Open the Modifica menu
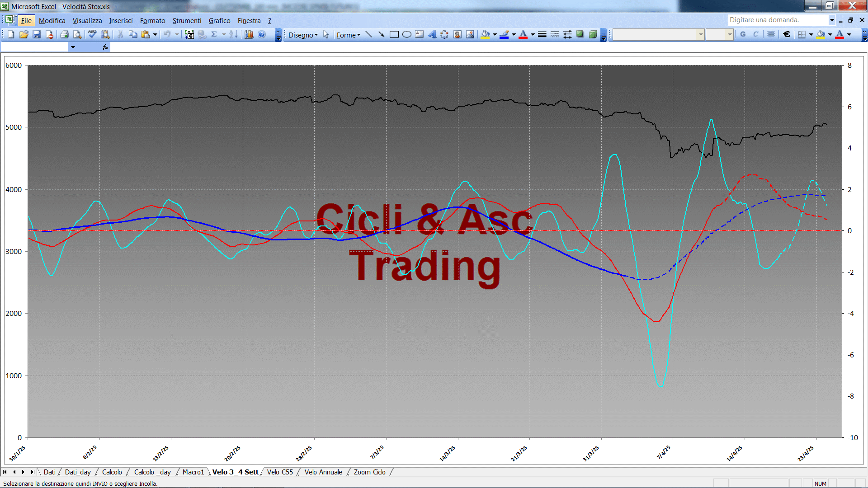 pos(52,20)
